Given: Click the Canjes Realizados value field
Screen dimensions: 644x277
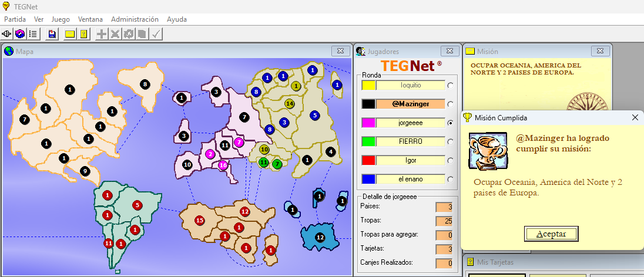Looking at the screenshot, I should pyautogui.click(x=444, y=264).
